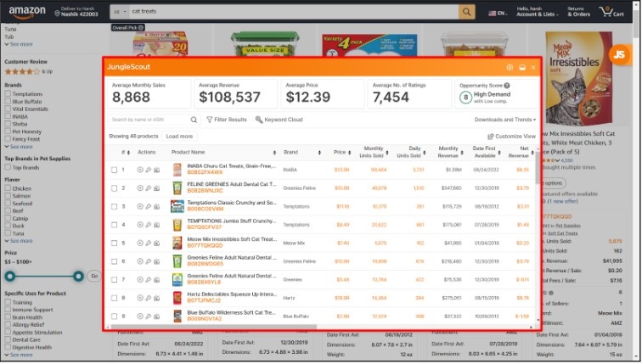Select the checkbox for row 5 Meow Mix
Viewport: 642px width, 364px height.
tap(115, 243)
